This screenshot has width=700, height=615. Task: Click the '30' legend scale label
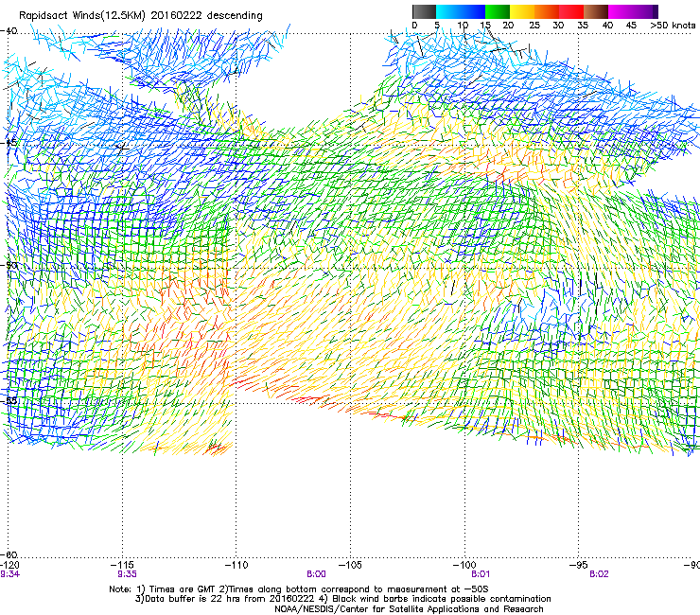(x=558, y=26)
